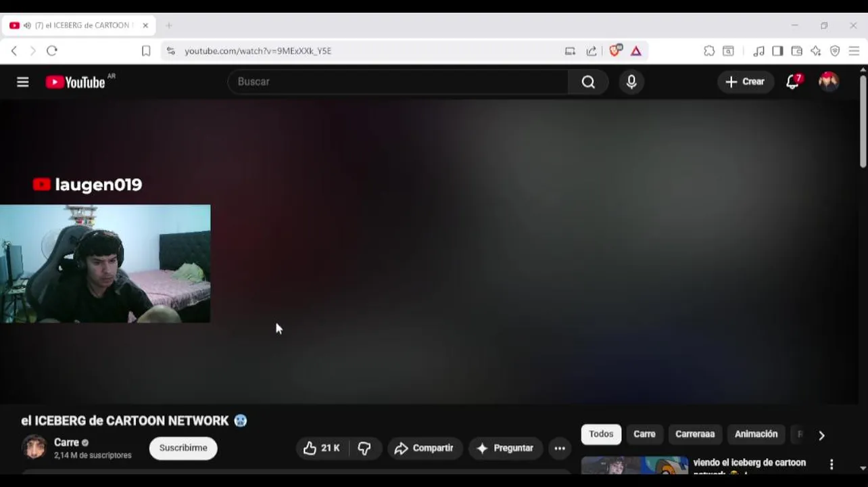The image size is (868, 487).
Task: Open Brave Rewards triangle icon
Action: (636, 51)
